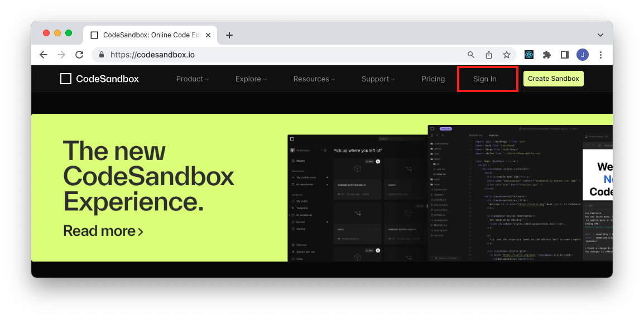This screenshot has width=644, height=319.
Task: Click the green macOS maximize button
Action: tap(69, 33)
